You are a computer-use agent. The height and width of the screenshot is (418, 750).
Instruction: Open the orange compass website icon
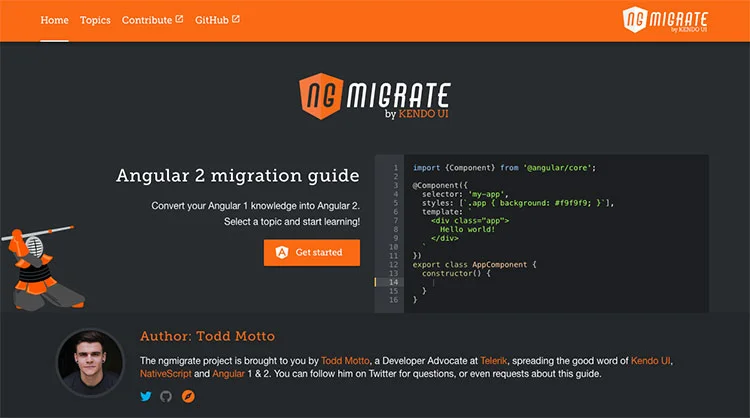point(188,396)
